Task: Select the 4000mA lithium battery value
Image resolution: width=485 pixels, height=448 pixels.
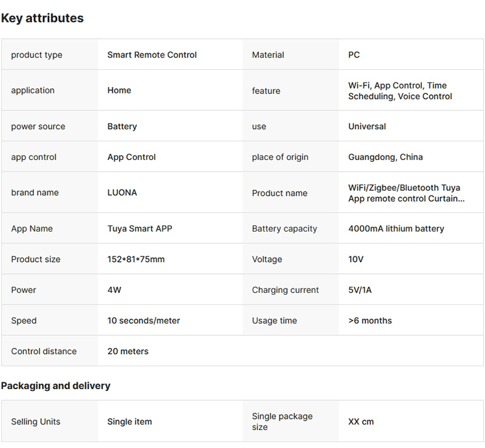Action: pyautogui.click(x=396, y=229)
